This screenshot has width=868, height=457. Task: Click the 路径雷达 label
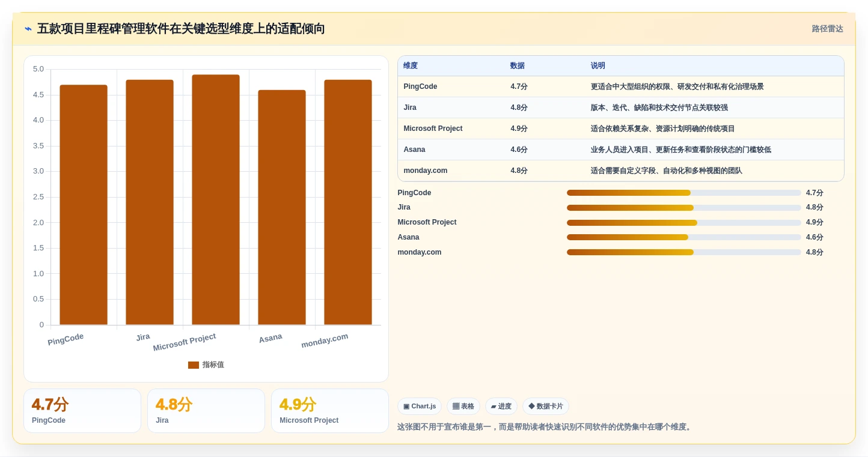point(827,29)
